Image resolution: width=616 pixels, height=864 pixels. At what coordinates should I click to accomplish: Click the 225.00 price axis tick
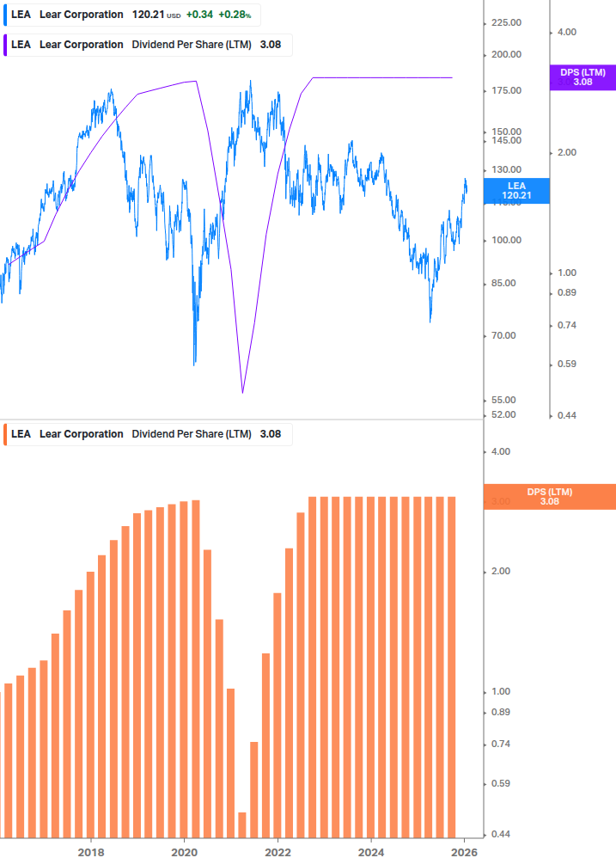[x=506, y=22]
